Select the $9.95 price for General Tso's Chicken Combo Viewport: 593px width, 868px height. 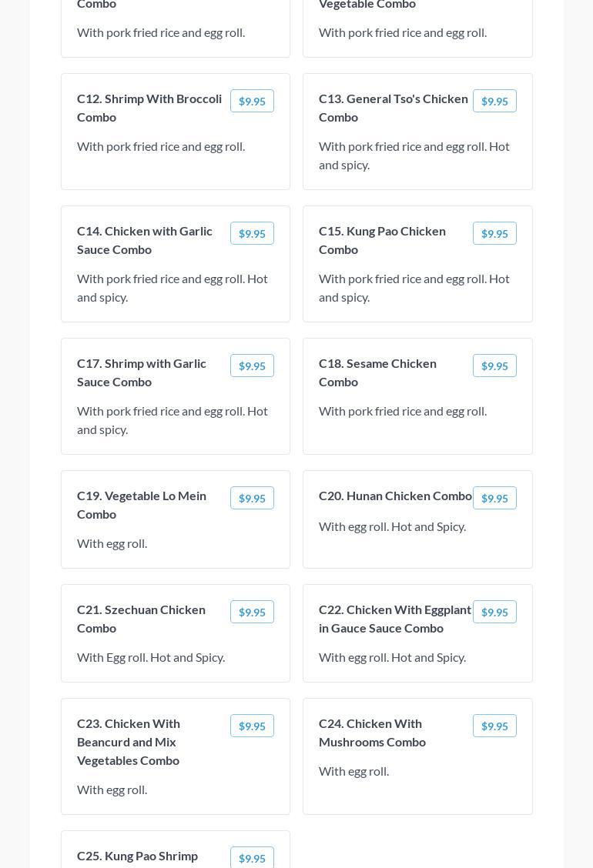coord(494,102)
